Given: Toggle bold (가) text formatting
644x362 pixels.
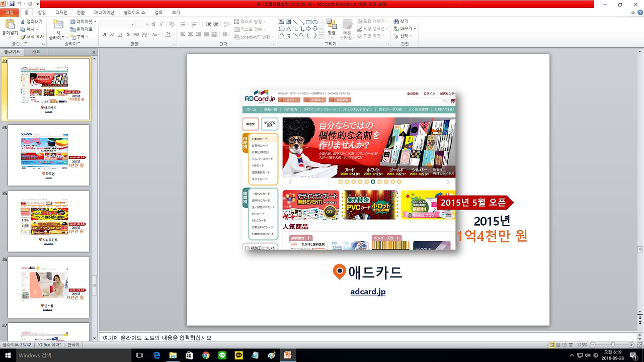Looking at the screenshot, I should click(x=104, y=35).
